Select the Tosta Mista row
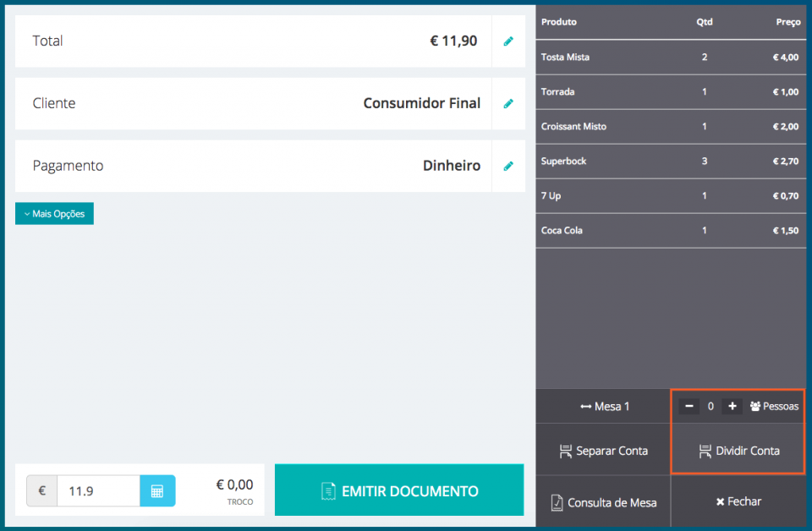 [x=670, y=57]
